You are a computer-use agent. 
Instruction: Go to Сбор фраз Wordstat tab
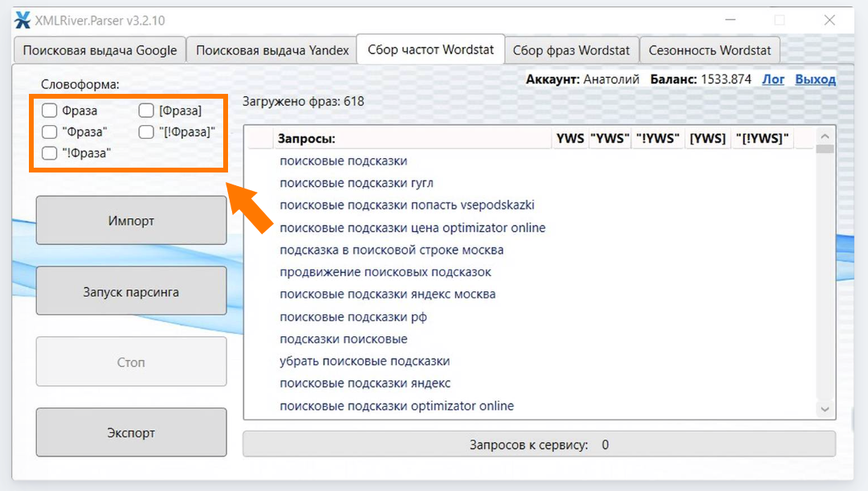click(572, 50)
